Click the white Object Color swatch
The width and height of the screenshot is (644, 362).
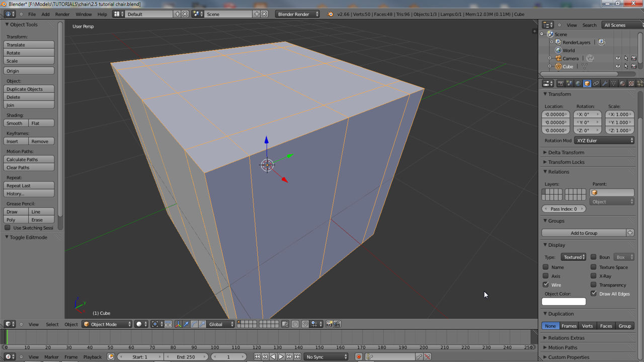click(x=563, y=301)
